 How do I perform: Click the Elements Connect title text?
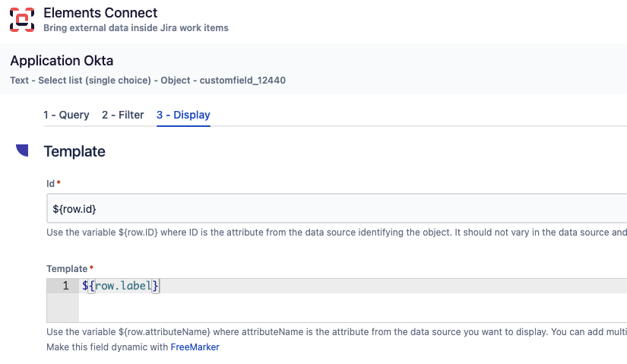(100, 13)
